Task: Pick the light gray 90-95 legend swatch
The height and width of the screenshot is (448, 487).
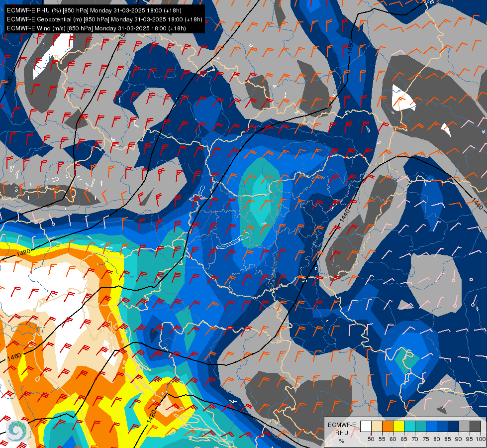Action: 464,426
